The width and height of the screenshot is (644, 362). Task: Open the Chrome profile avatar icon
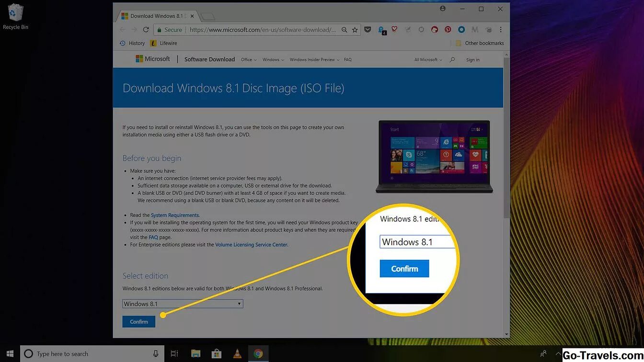click(x=442, y=9)
